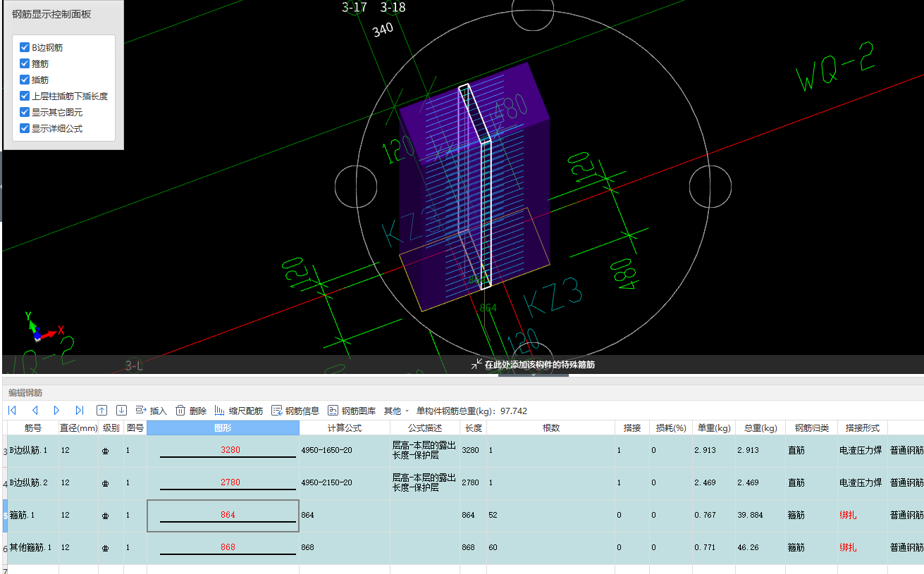The image size is (924, 574).
Task: Toggle the B边钢筋 checkbox
Action: [x=25, y=47]
